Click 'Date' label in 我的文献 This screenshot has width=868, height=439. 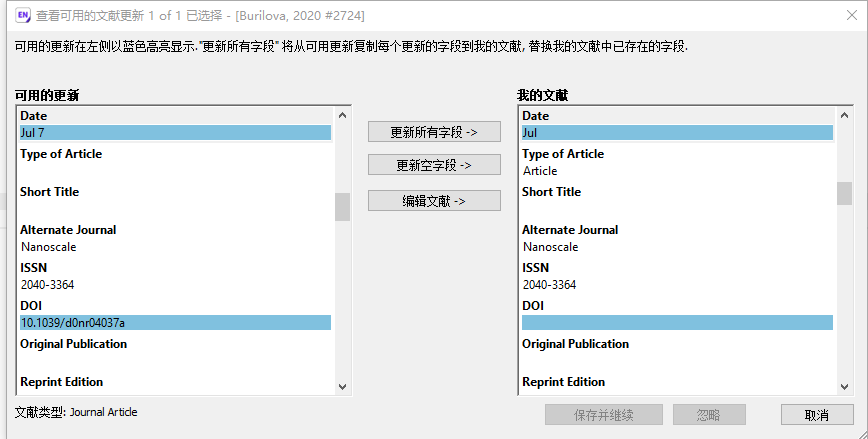point(535,116)
